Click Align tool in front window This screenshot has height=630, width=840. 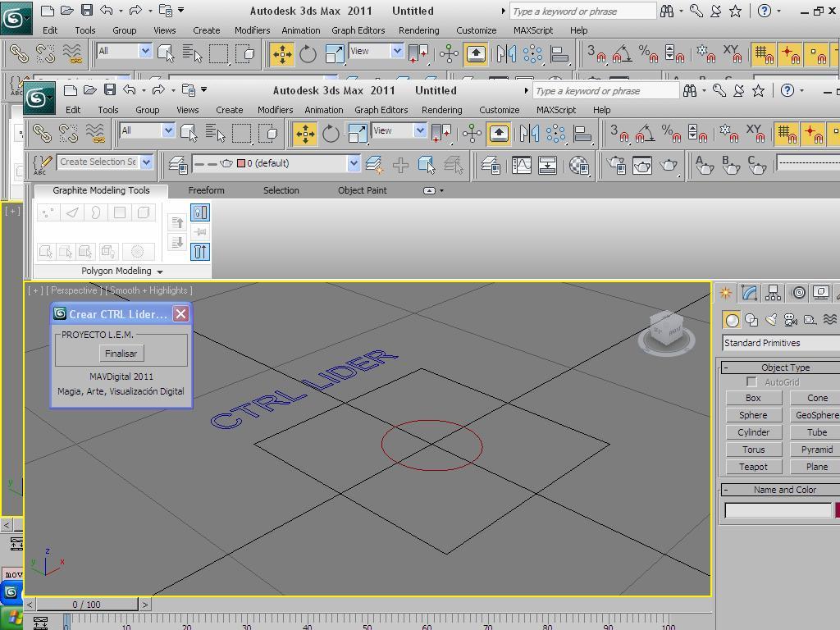click(x=582, y=134)
